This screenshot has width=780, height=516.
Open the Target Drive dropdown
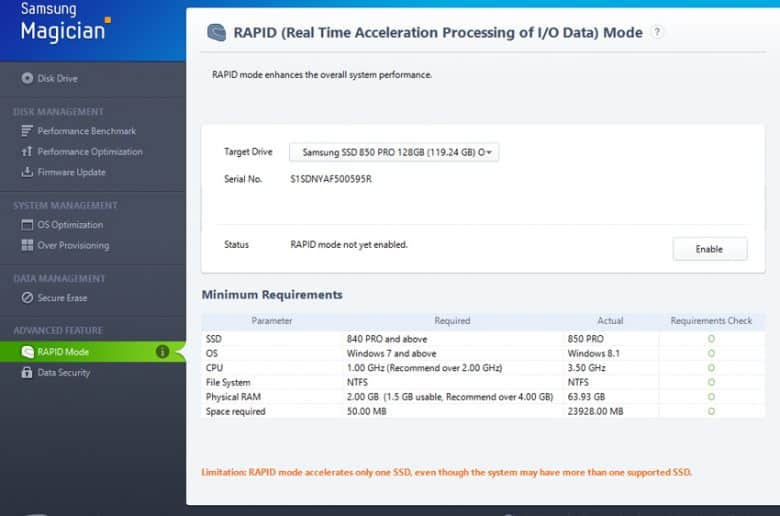tap(393, 152)
